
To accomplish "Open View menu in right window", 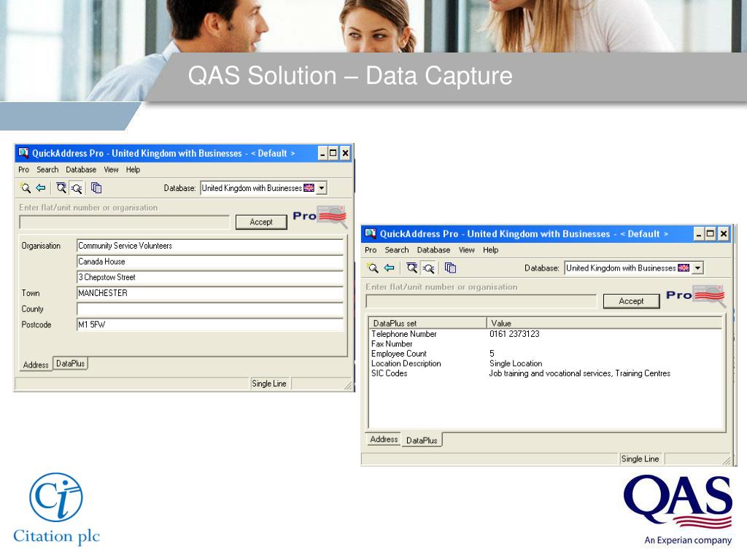I will pos(466,250).
